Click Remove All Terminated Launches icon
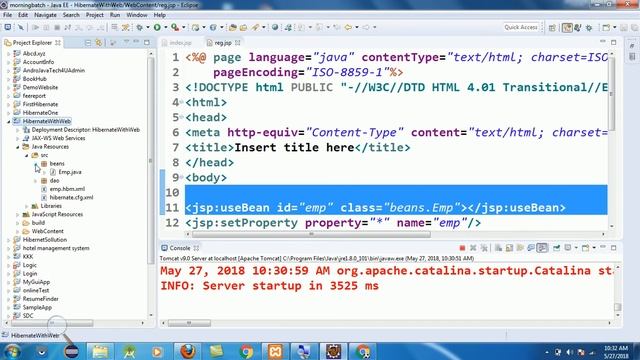 [x=484, y=248]
